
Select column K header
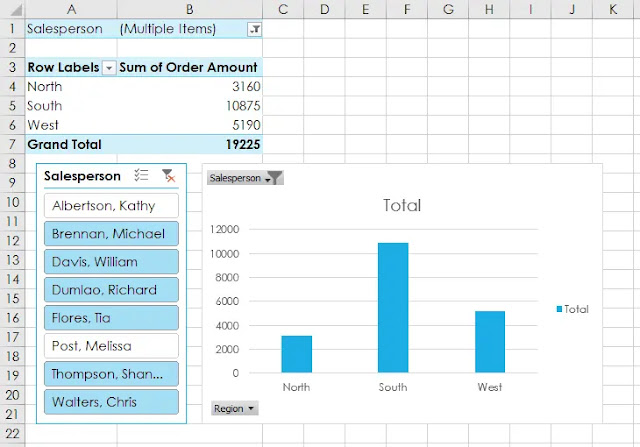click(x=613, y=9)
